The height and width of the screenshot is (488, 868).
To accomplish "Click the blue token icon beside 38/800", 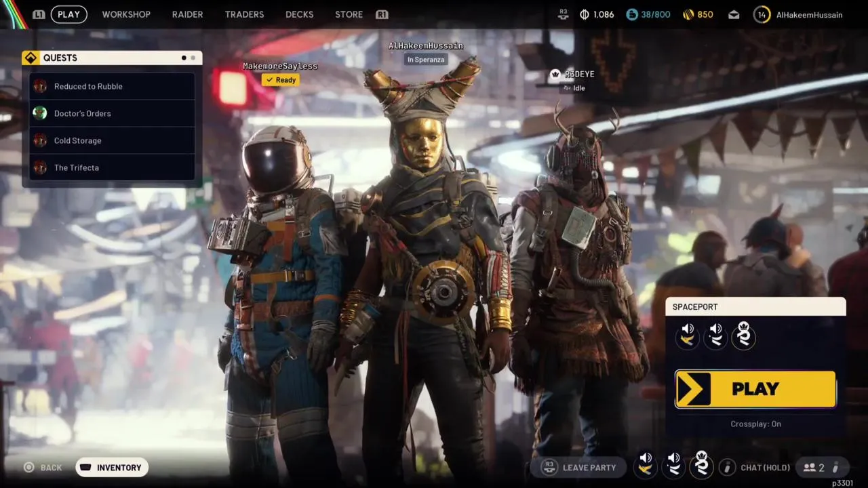I will [632, 14].
